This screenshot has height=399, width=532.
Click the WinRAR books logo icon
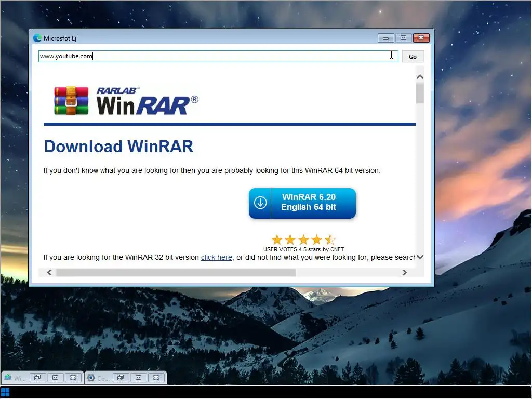(71, 101)
